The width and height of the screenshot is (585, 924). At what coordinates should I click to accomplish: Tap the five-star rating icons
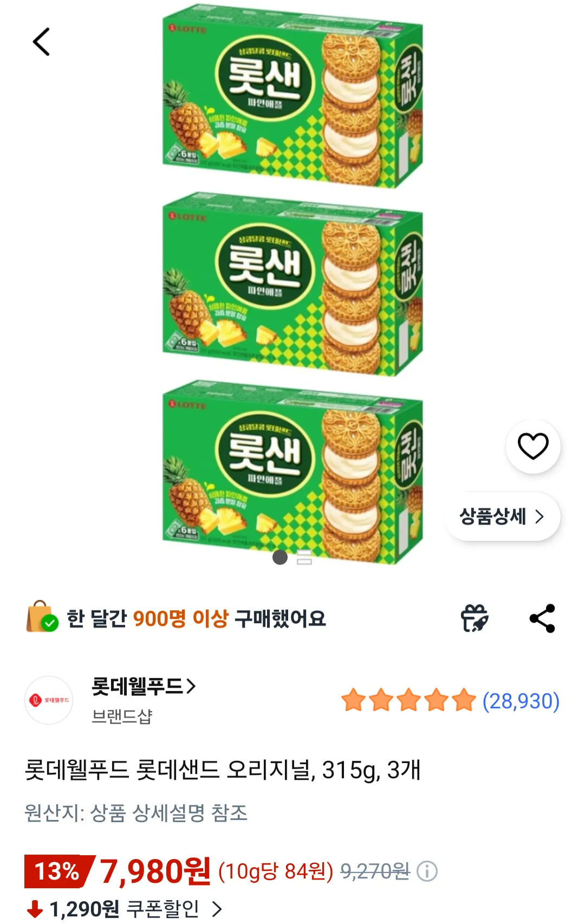[408, 700]
